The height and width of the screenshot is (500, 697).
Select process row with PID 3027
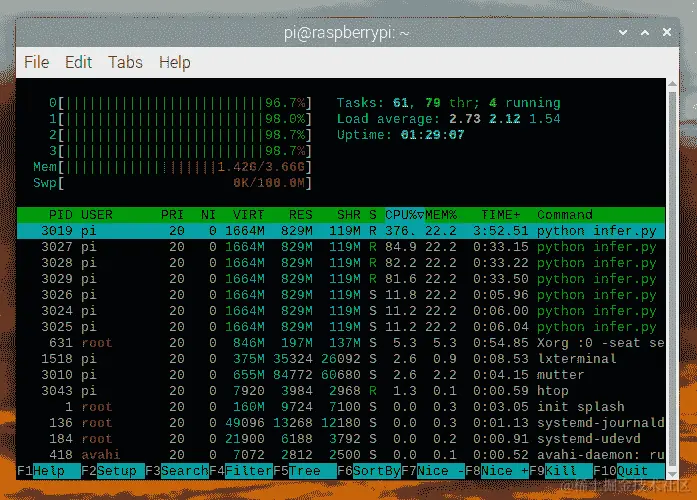341,247
